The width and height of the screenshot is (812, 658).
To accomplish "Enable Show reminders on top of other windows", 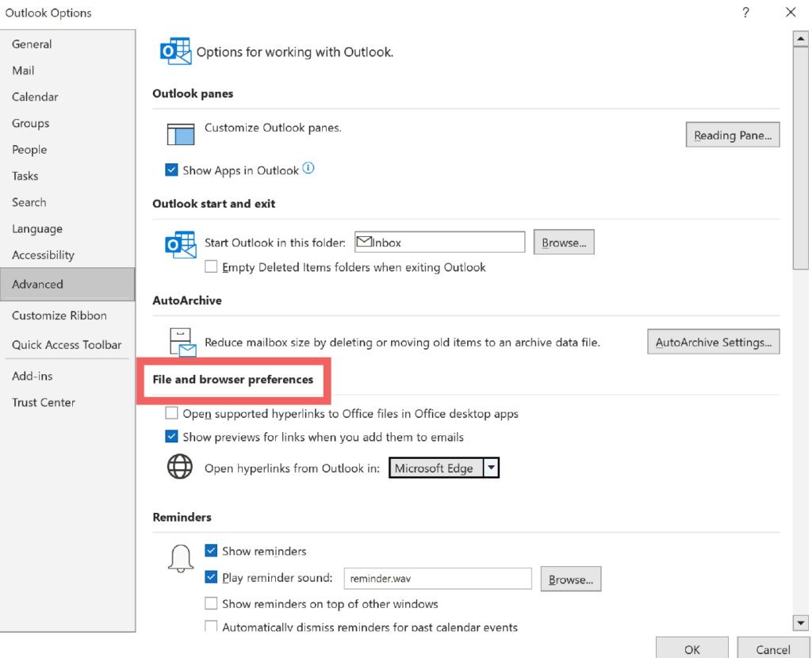I will click(x=211, y=603).
